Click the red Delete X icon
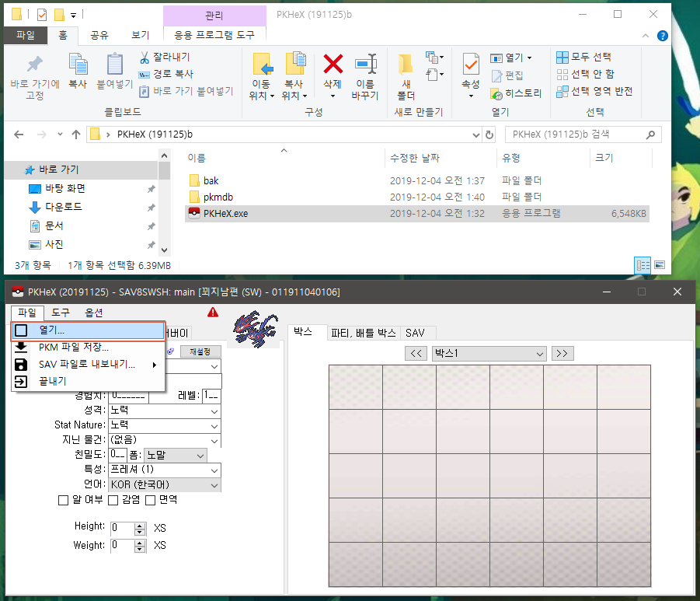The height and width of the screenshot is (601, 700). [333, 64]
